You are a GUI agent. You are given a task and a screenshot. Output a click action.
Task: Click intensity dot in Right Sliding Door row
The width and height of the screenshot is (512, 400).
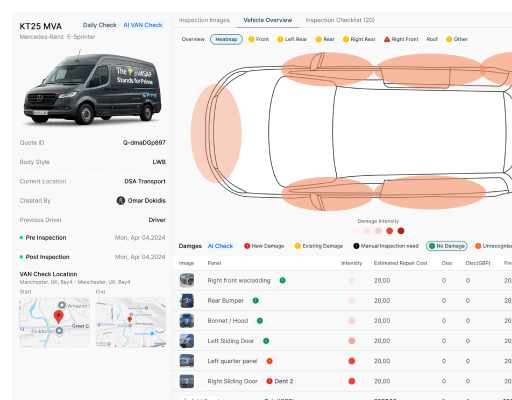tap(352, 381)
